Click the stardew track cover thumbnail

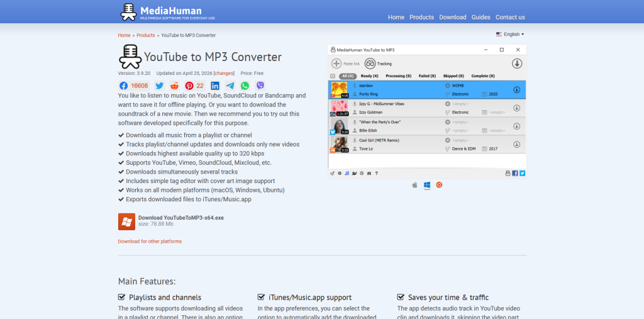[339, 89]
